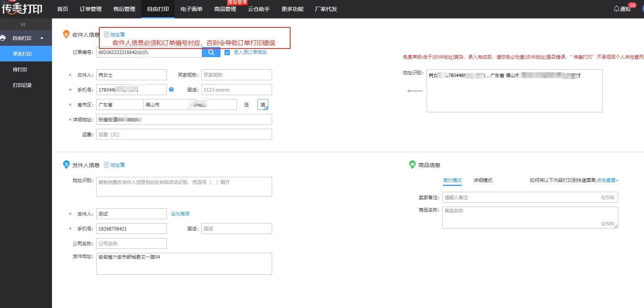Click the blue help icon beside phone number
The image size is (644, 308).
171,90
